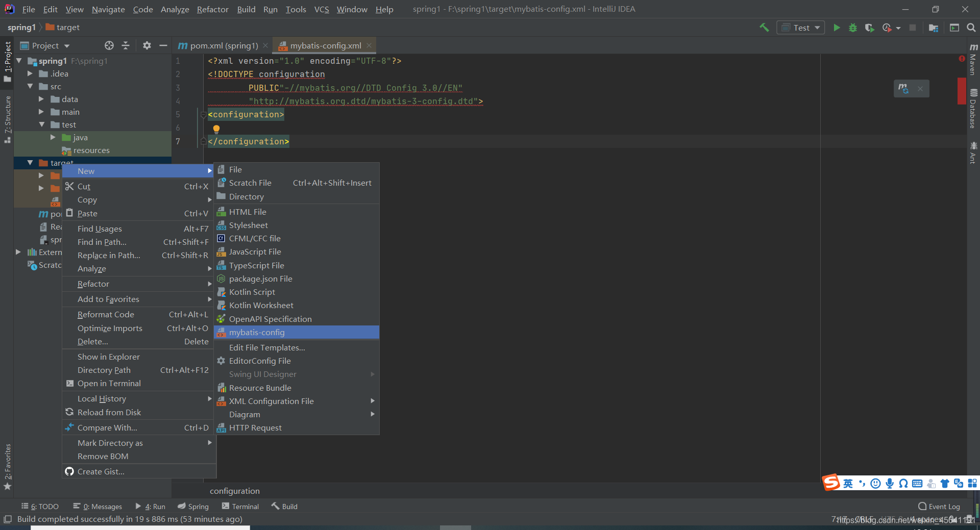Hide the Project panel with the minus icon
This screenshot has height=530, width=980.
[163, 45]
